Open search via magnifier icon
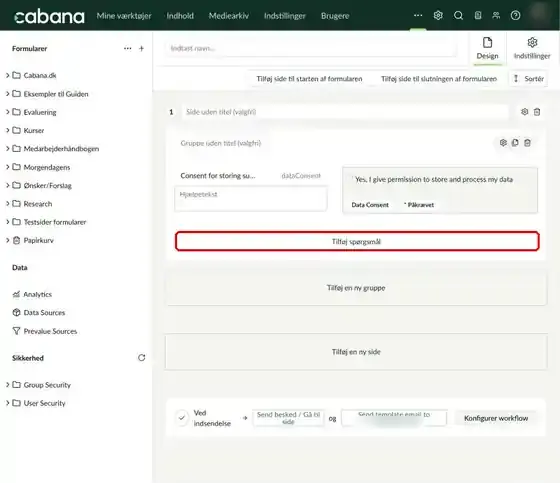The width and height of the screenshot is (560, 483). click(459, 15)
